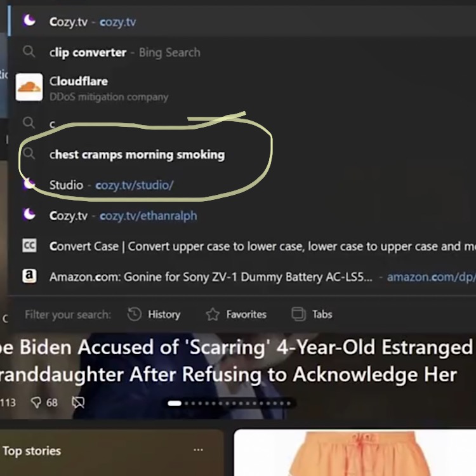Viewport: 476px width, 476px height.
Task: Click the thumbs-down icon next to 68
Action: click(36, 402)
